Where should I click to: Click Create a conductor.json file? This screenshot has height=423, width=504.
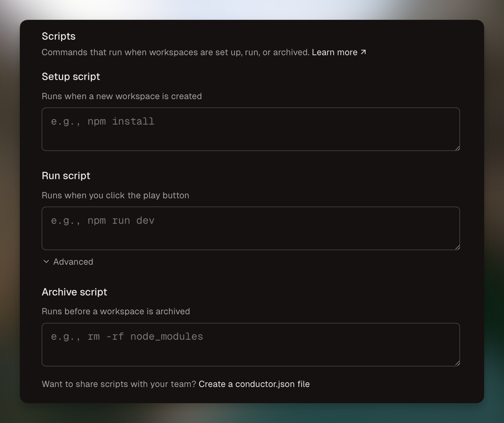click(x=254, y=384)
